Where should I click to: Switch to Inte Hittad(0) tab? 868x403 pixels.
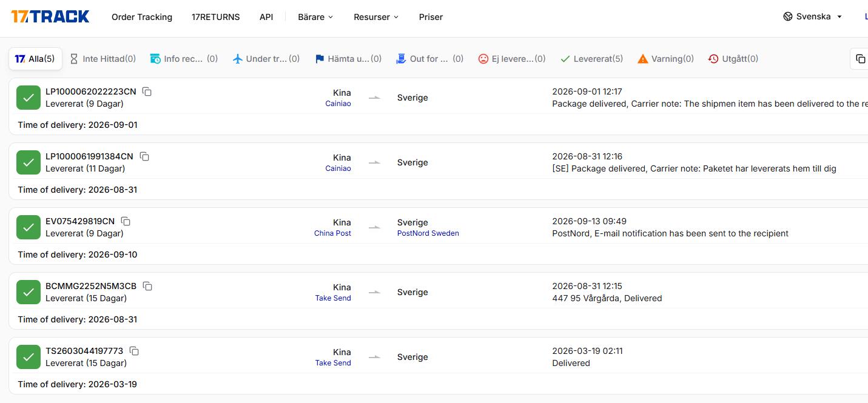pos(103,59)
